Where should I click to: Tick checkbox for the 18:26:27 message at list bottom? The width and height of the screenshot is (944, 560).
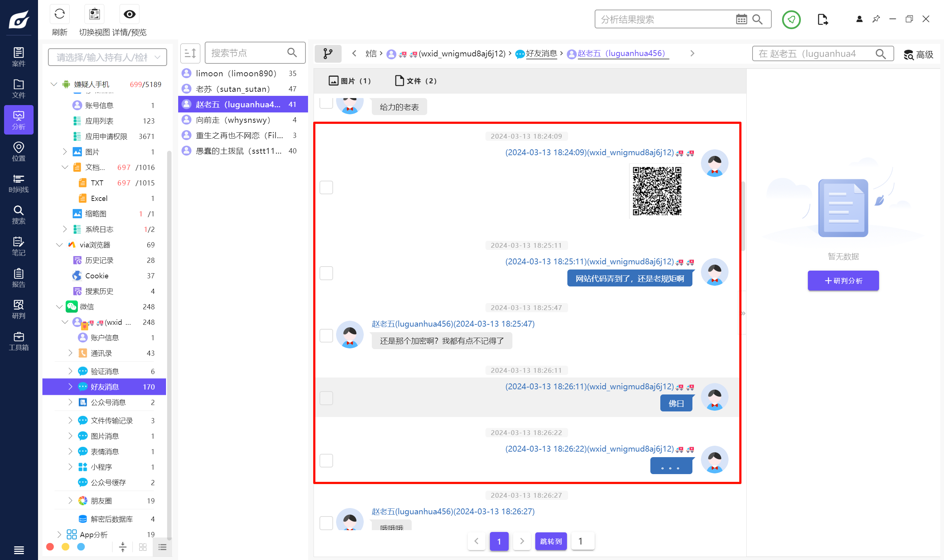point(326,523)
